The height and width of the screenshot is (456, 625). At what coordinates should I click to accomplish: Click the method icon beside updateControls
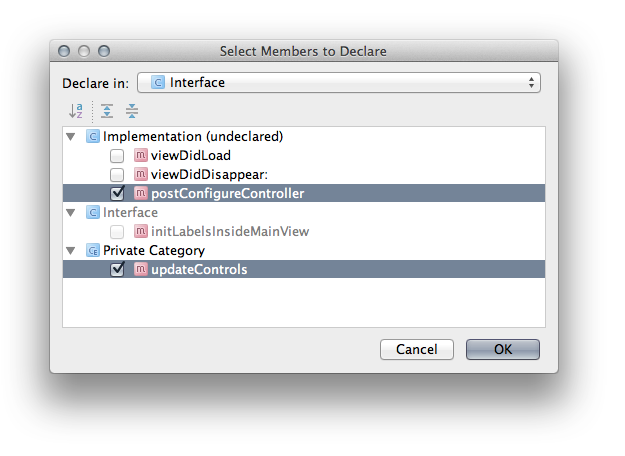pyautogui.click(x=140, y=269)
